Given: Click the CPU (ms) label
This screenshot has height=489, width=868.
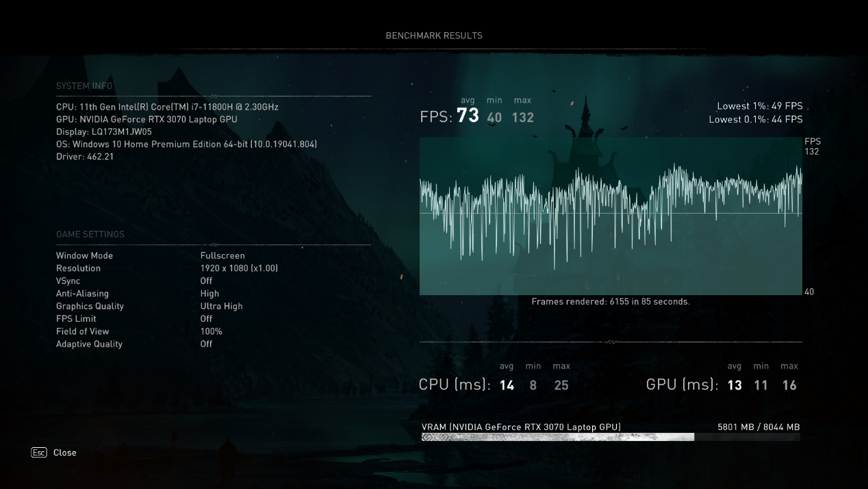Looking at the screenshot, I should click(x=455, y=385).
